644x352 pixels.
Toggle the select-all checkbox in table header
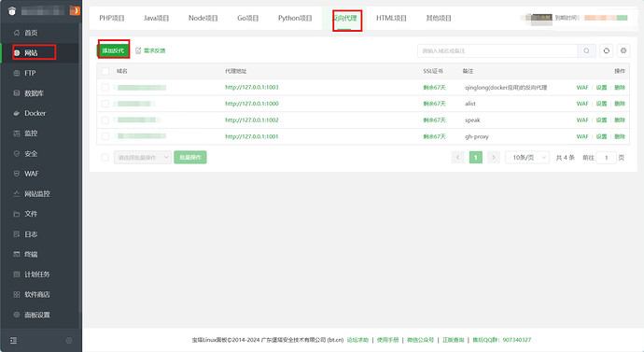tap(105, 71)
